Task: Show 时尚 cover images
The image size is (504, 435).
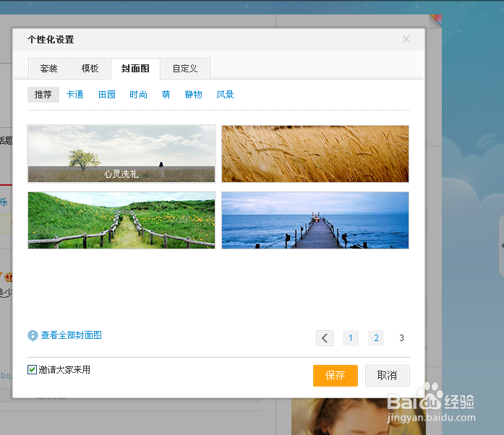Action: [139, 95]
